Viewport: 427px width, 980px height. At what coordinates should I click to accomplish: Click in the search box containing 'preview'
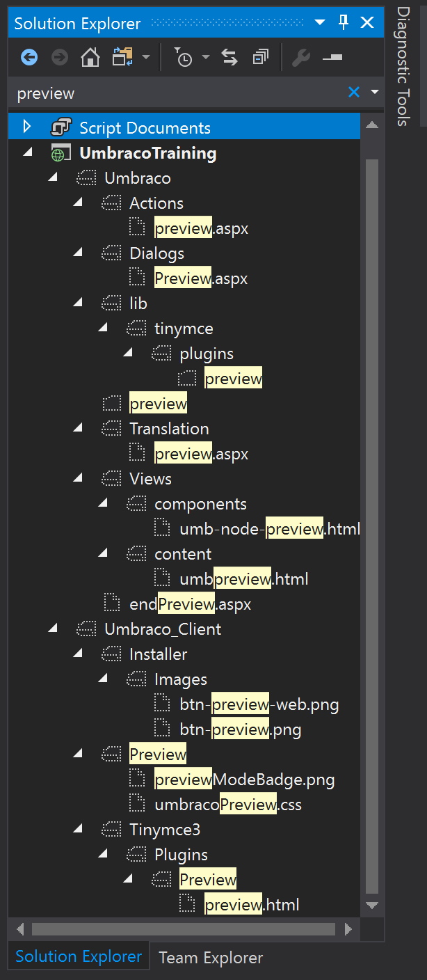[x=177, y=93]
